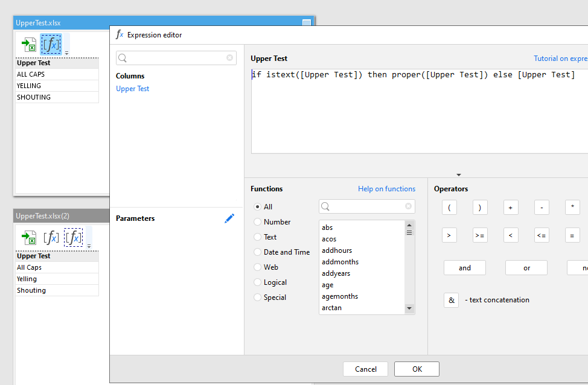Insert the equals operator
The width and height of the screenshot is (588, 385).
572,235
